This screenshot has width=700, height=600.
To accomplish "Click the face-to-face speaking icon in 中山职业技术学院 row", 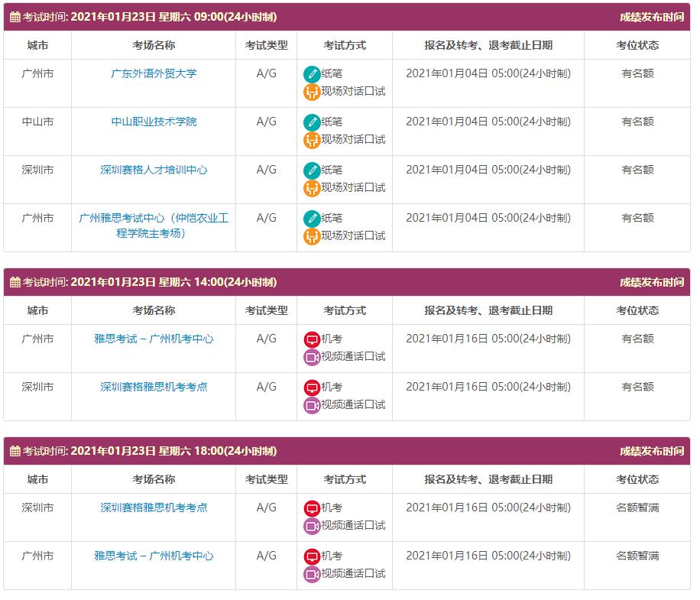I will (x=311, y=140).
